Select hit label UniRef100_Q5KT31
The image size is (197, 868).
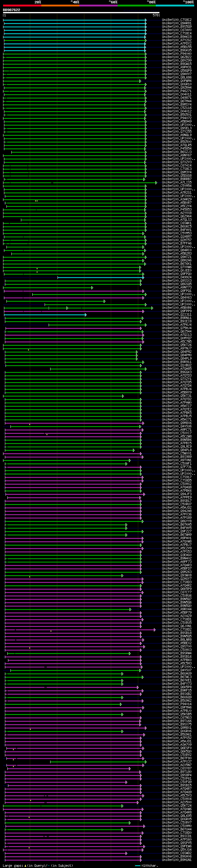coord(177,396)
